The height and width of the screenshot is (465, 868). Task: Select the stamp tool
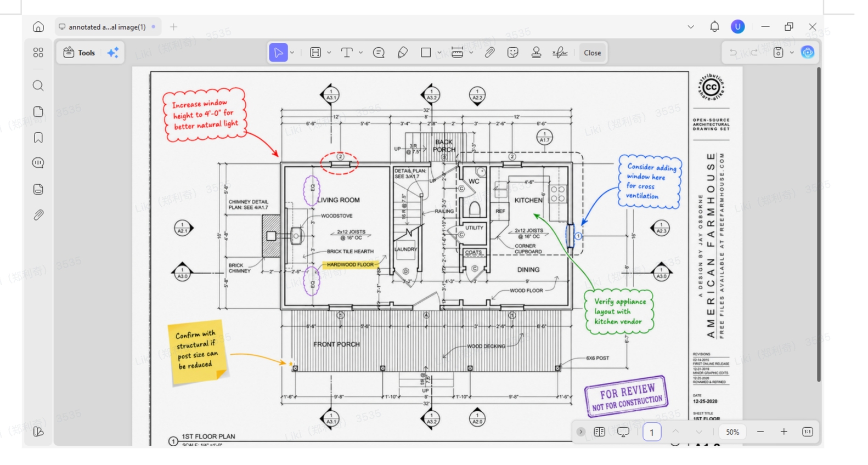pyautogui.click(x=536, y=53)
